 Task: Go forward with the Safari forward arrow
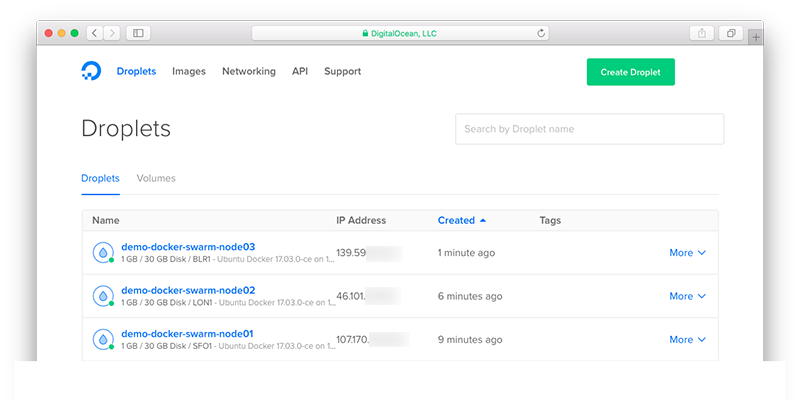tap(112, 33)
